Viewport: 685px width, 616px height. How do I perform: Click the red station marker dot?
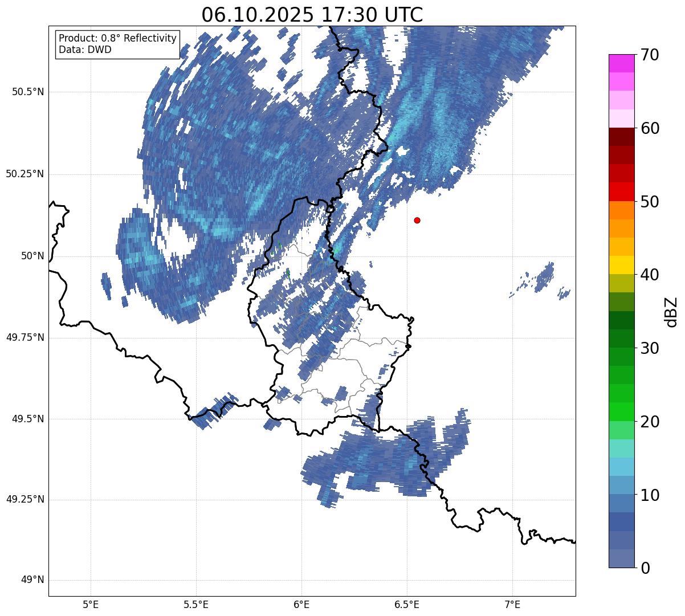[417, 220]
